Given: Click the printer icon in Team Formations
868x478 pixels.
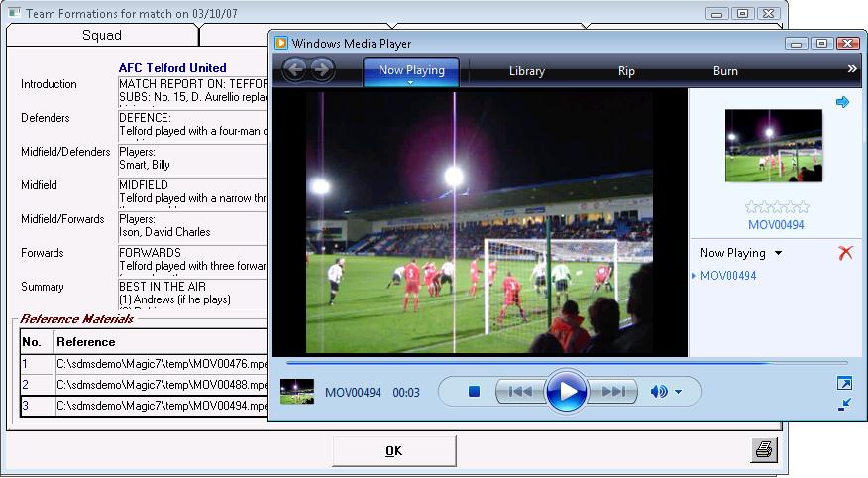Looking at the screenshot, I should click(764, 450).
